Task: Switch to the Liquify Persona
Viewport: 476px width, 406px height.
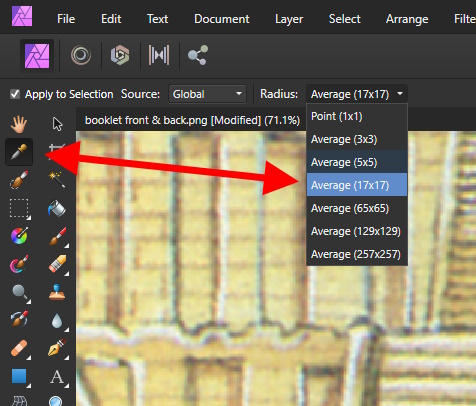Action: [81, 55]
